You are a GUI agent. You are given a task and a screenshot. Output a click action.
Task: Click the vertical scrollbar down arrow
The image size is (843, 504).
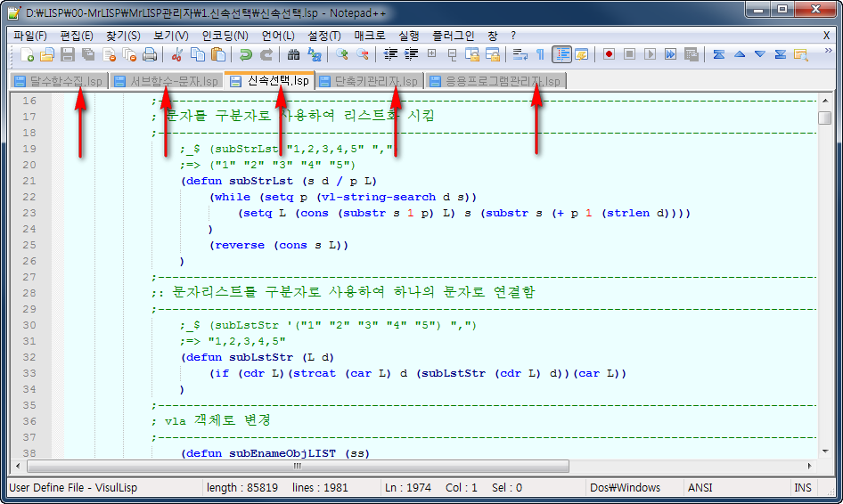825,450
